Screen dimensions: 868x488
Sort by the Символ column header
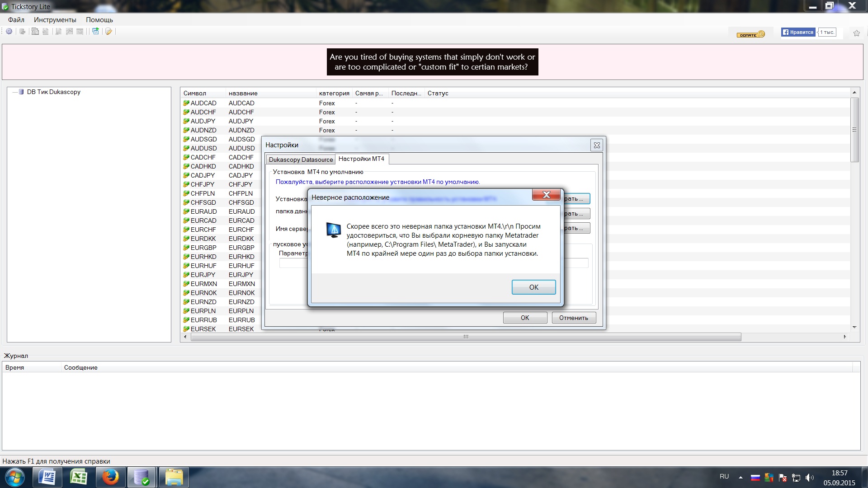click(203, 93)
